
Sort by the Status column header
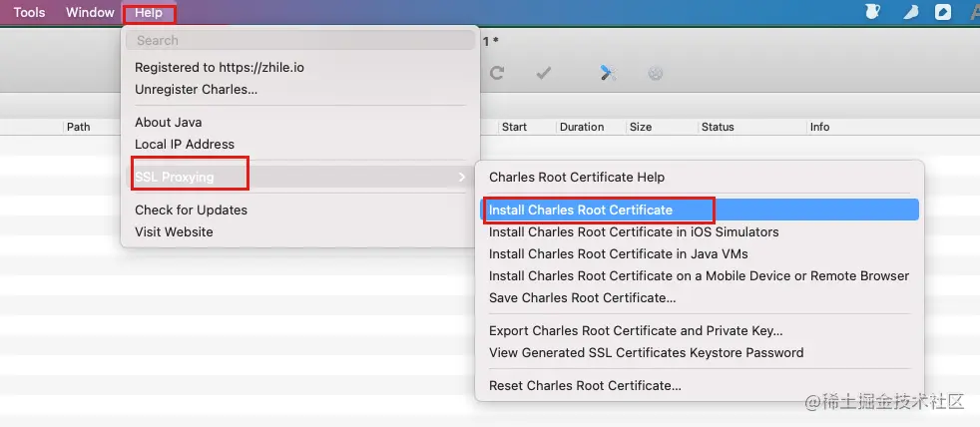pos(718,127)
